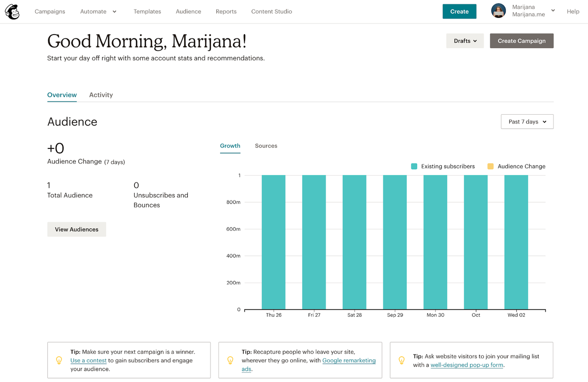The image size is (588, 382).
Task: Click the Mailchimp monkey logo
Action: pos(12,12)
